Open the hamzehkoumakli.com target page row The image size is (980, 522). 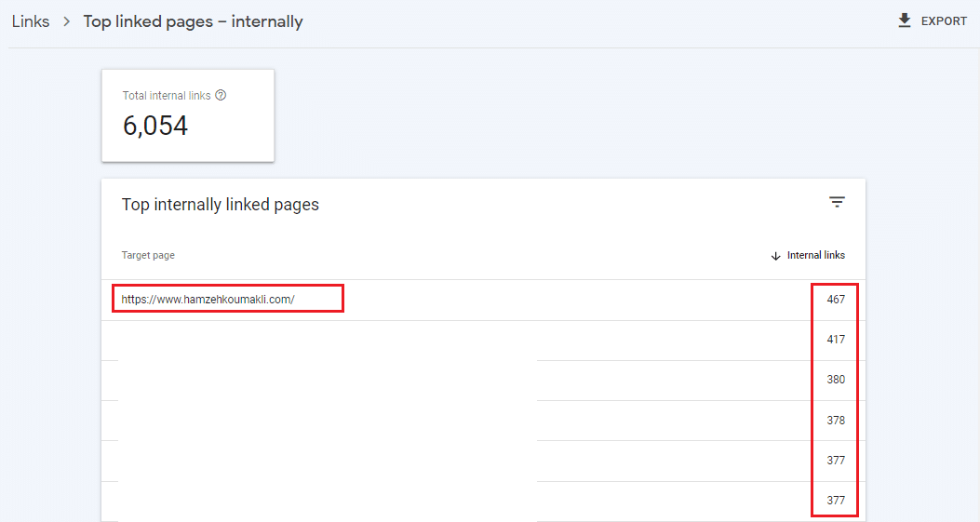pos(208,300)
